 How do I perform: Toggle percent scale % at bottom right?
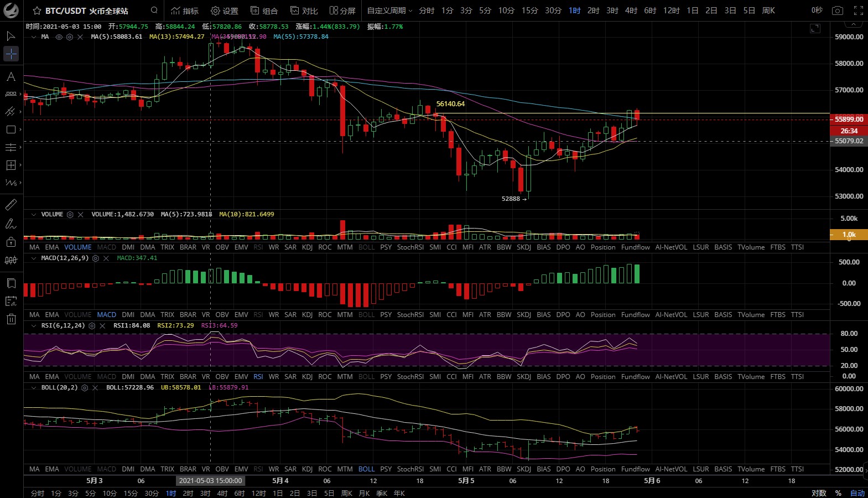coord(838,493)
